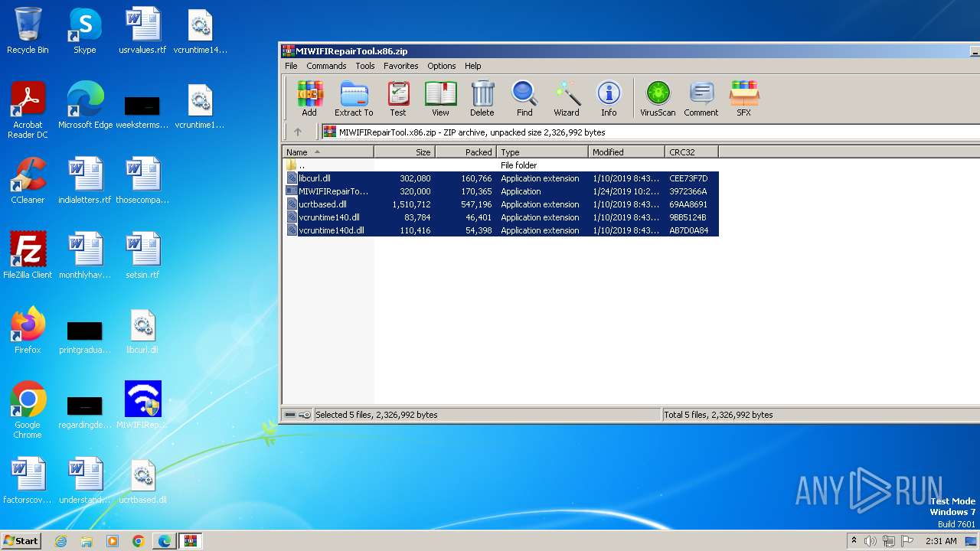
Task: Click the Add toolbar icon in WinRAR
Action: [x=309, y=99]
